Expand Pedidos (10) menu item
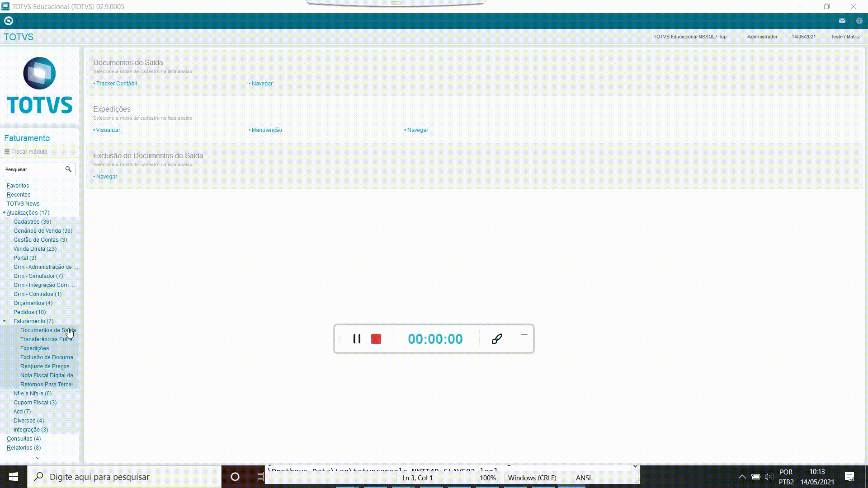 click(29, 312)
